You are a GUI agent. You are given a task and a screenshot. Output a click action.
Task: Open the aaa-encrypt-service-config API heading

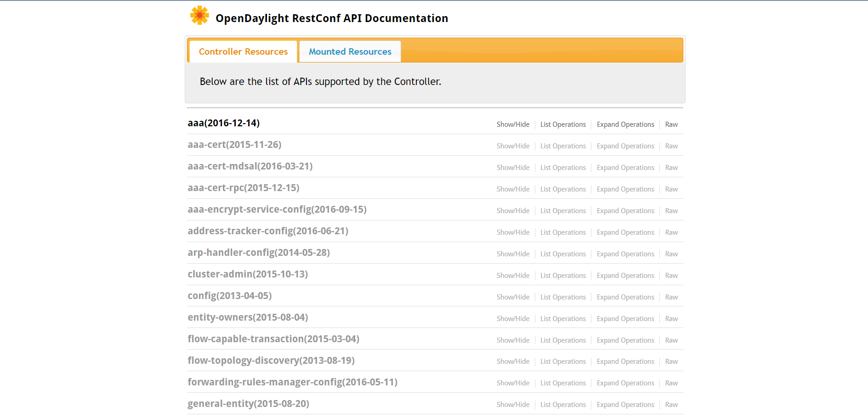(277, 209)
